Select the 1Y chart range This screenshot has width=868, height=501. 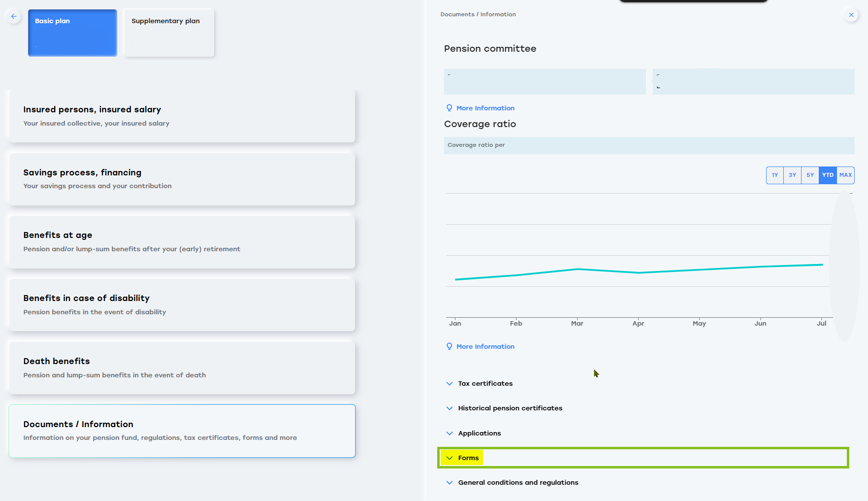(x=775, y=175)
